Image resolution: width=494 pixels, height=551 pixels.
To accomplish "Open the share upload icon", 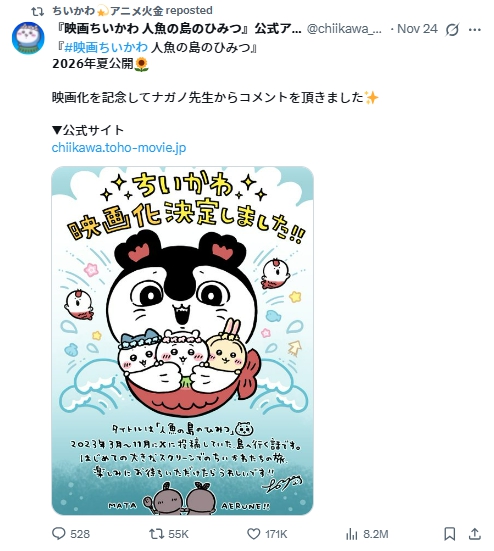I will (475, 533).
